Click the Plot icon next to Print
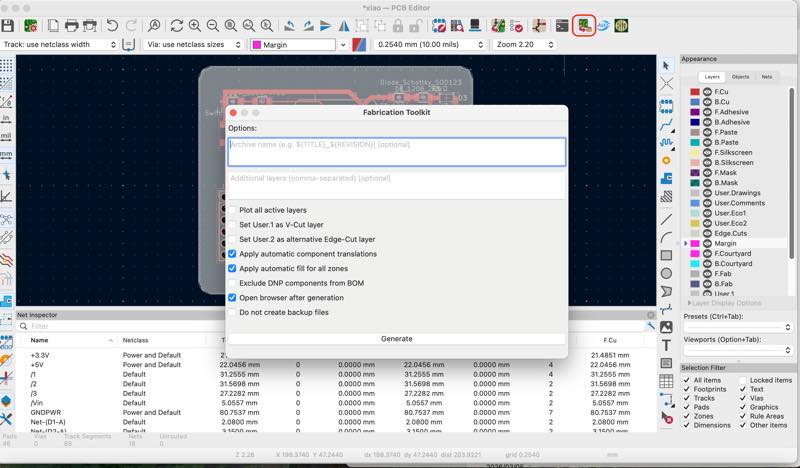 90,26
